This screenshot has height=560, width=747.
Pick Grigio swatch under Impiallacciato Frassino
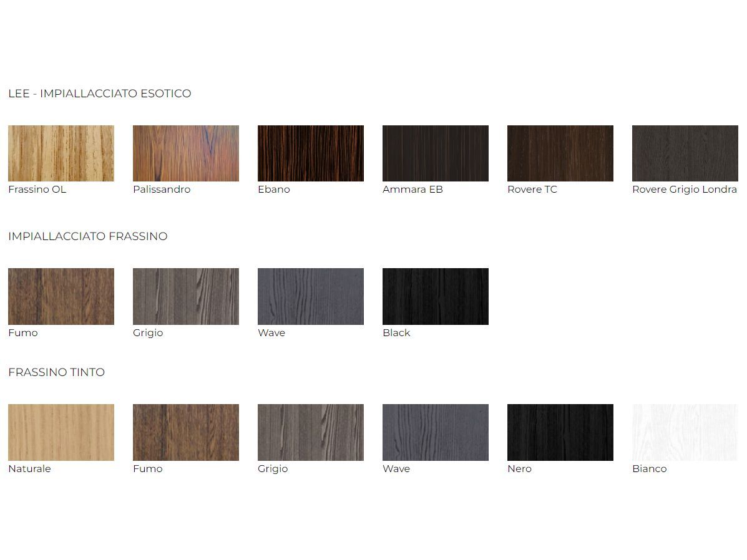tap(186, 296)
